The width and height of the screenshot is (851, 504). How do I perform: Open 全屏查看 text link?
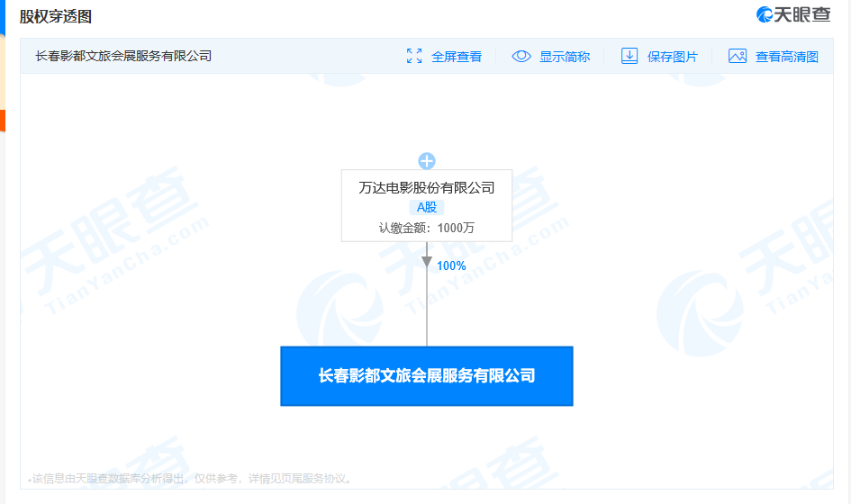click(457, 57)
